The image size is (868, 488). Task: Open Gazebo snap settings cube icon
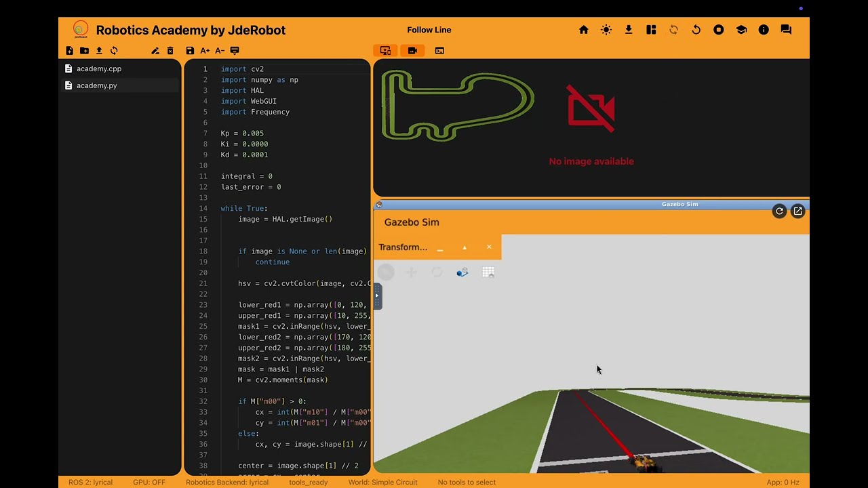tap(462, 272)
